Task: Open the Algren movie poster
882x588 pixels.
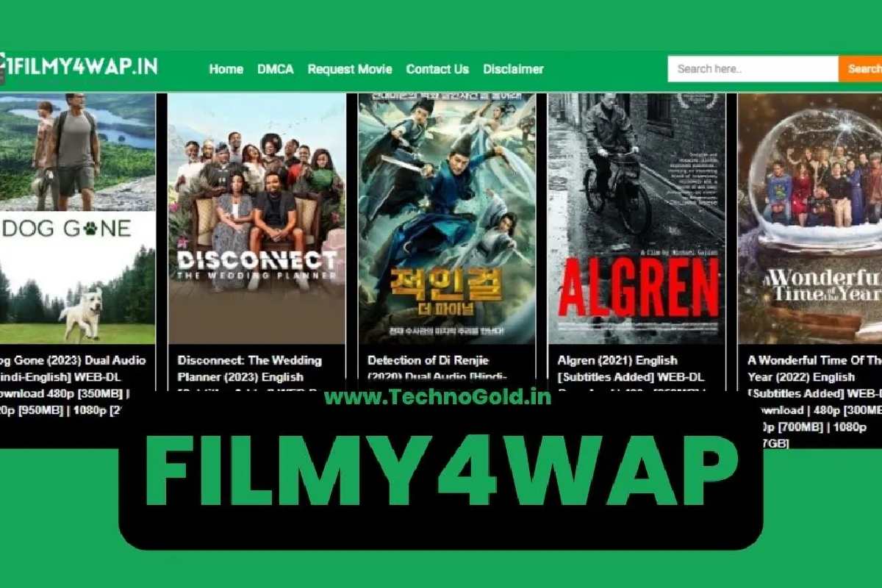Action: coord(637,218)
